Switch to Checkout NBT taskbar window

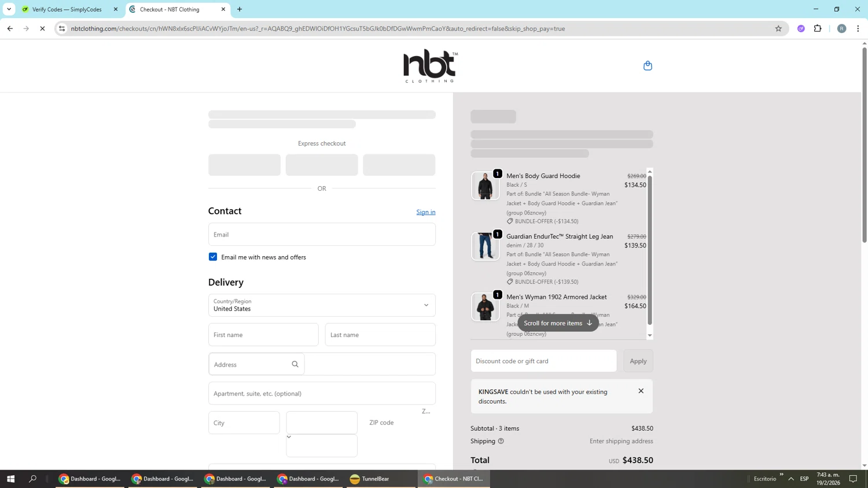454,479
